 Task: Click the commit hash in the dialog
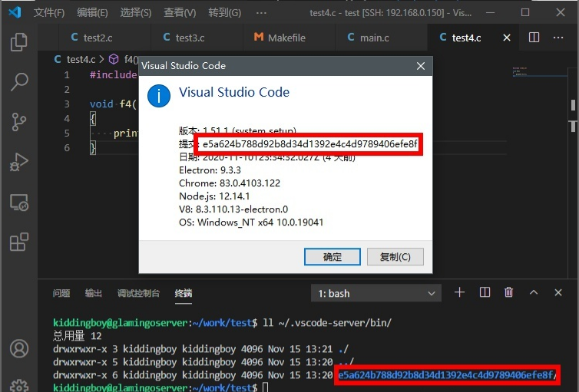pos(310,143)
